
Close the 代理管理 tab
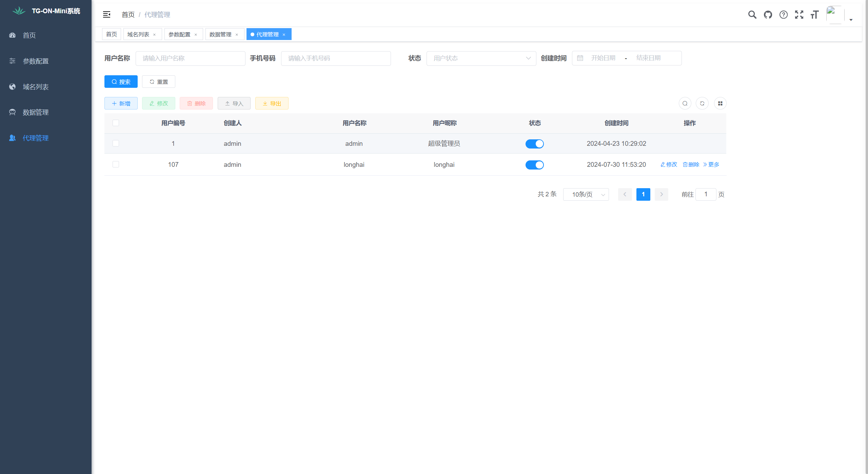(284, 35)
